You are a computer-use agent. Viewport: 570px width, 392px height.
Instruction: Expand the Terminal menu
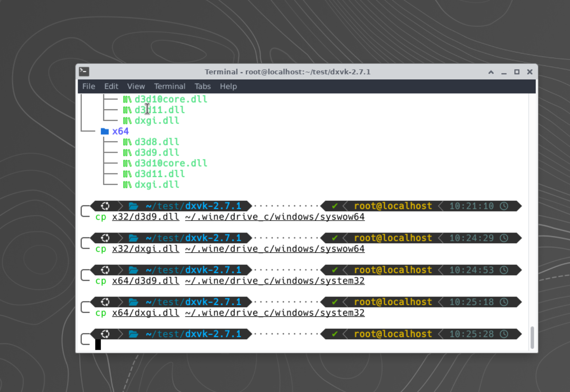coord(169,86)
